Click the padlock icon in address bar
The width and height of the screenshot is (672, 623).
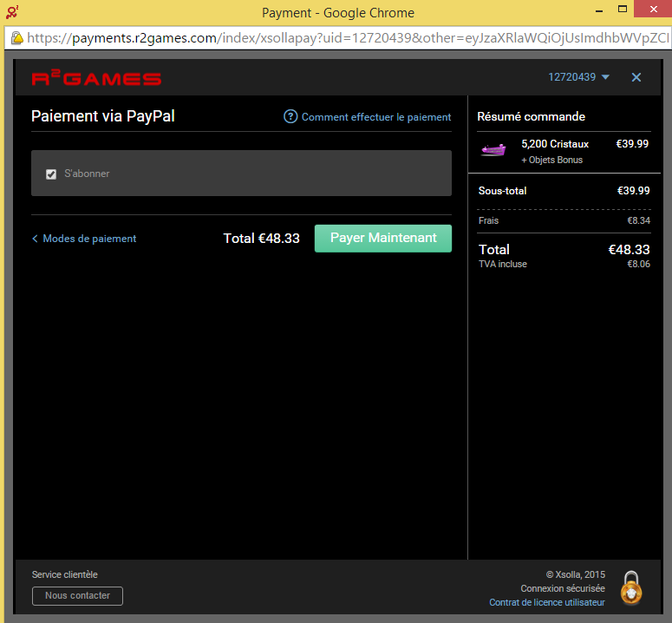[16, 38]
